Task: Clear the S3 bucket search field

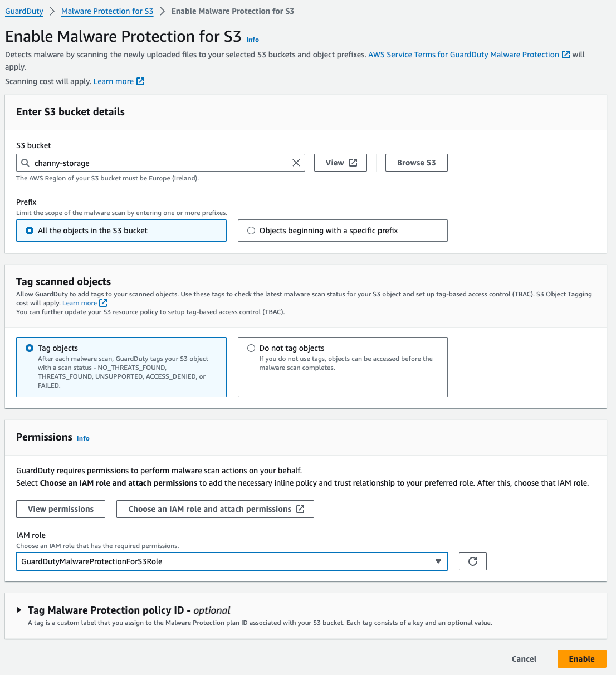Action: (296, 163)
